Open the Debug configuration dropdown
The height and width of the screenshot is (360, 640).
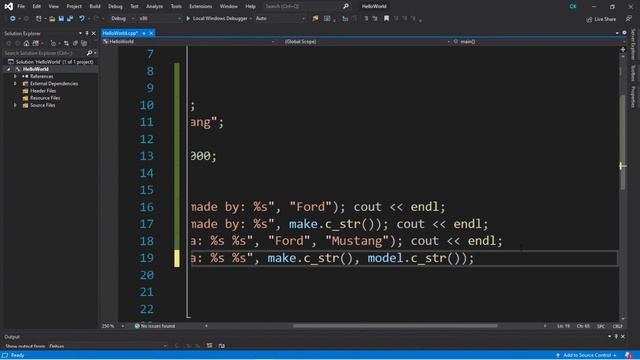point(123,18)
